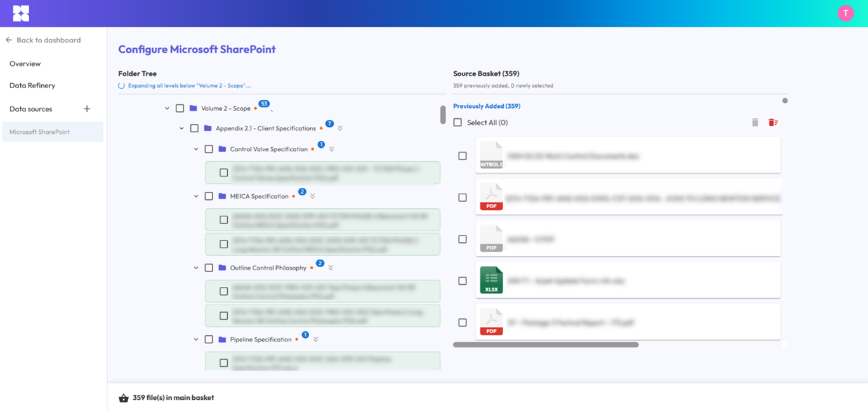
Task: Open the Overview menu item
Action: (25, 64)
